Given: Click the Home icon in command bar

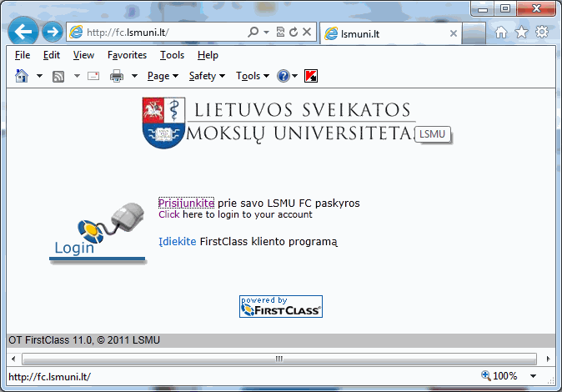Looking at the screenshot, I should click(x=23, y=76).
